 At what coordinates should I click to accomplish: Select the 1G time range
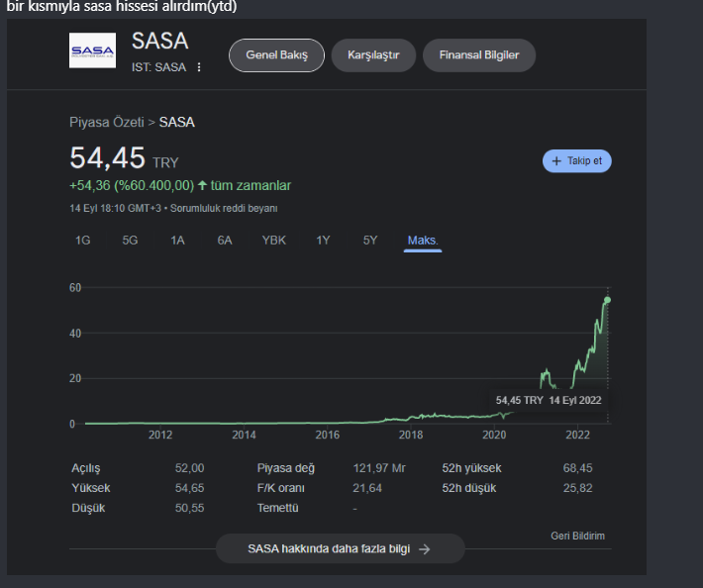(83, 241)
